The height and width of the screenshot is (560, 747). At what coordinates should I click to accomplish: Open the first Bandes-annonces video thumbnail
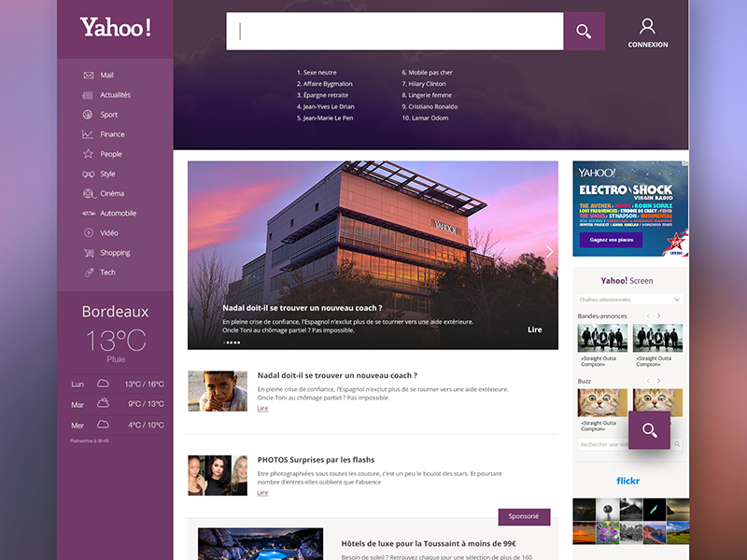602,338
